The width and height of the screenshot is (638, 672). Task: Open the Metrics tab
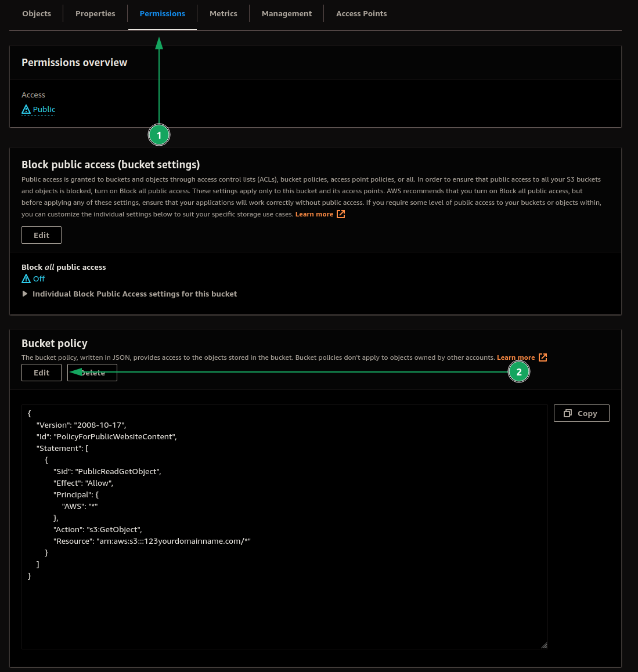point(224,14)
